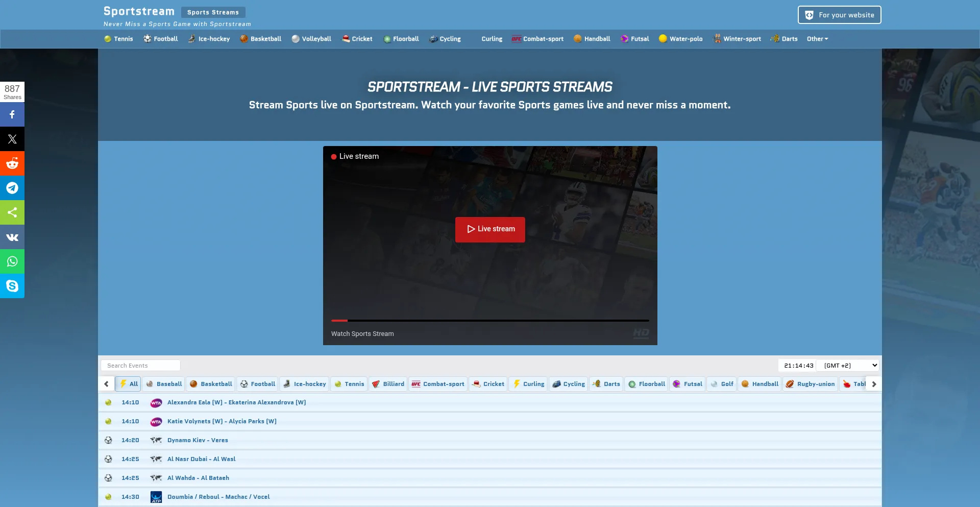Image resolution: width=980 pixels, height=507 pixels.
Task: Click the Sports Streams badge
Action: pyautogui.click(x=213, y=12)
